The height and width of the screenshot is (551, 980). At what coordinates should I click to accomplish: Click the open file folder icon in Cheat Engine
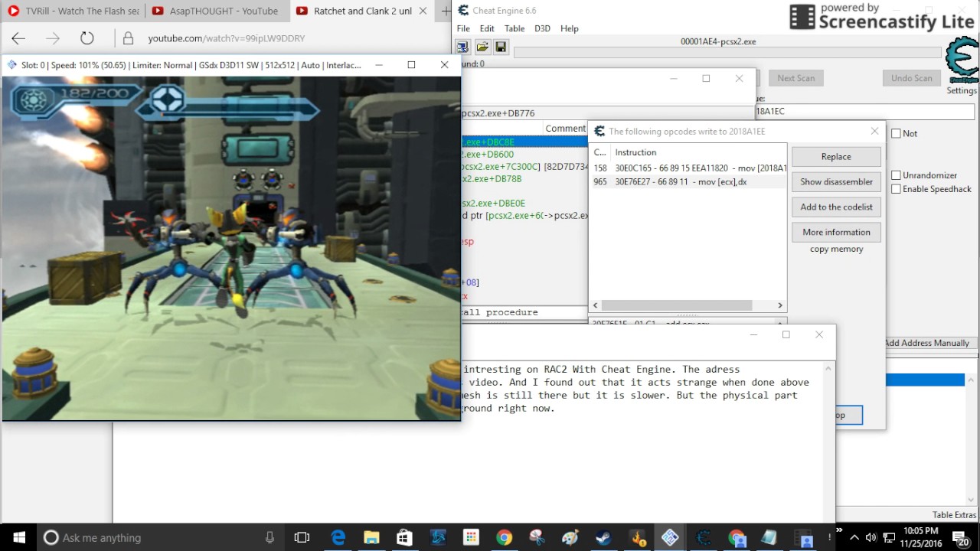[482, 47]
